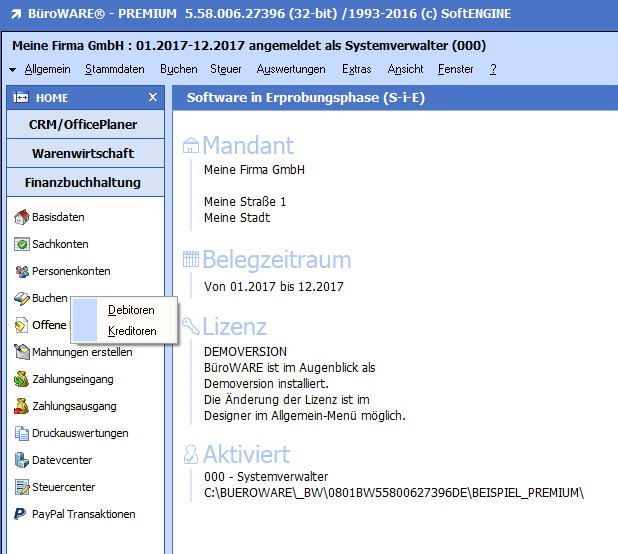
Task: Click the Offene Posten tag icon
Action: (22, 325)
